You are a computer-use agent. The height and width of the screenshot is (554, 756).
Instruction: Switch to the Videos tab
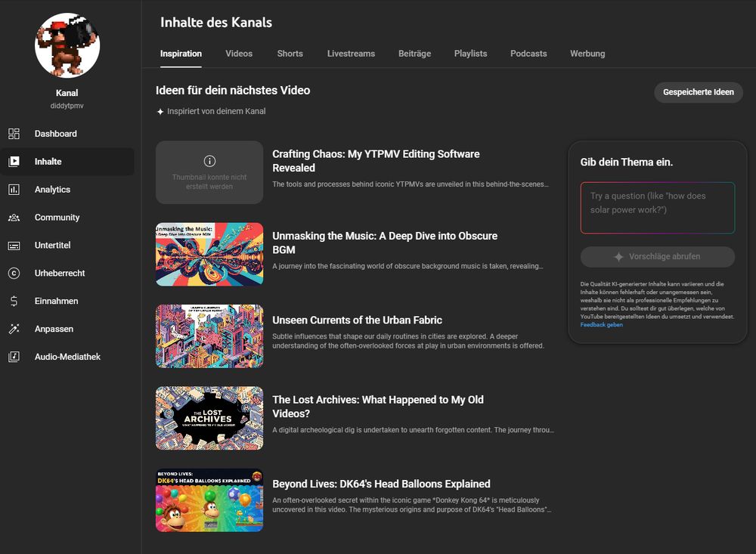point(239,54)
